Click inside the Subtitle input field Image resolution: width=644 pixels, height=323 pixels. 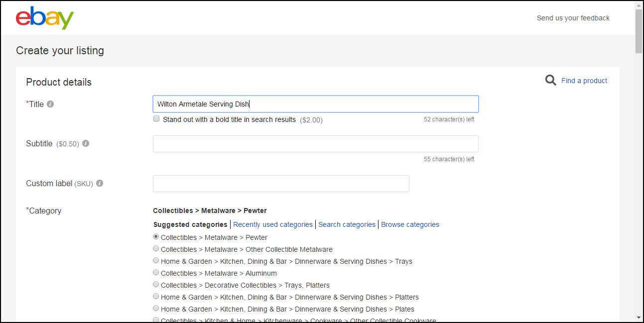pyautogui.click(x=315, y=143)
